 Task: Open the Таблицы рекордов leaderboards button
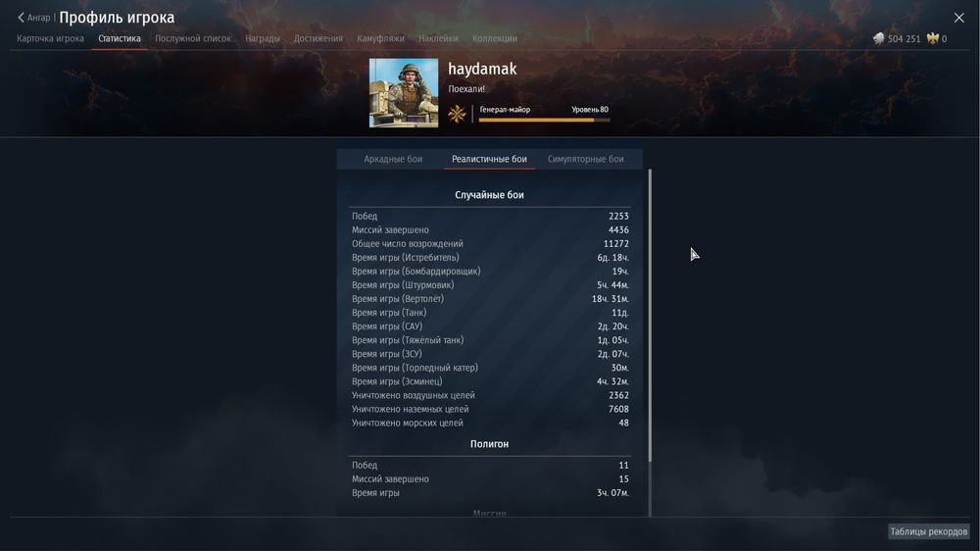(929, 531)
